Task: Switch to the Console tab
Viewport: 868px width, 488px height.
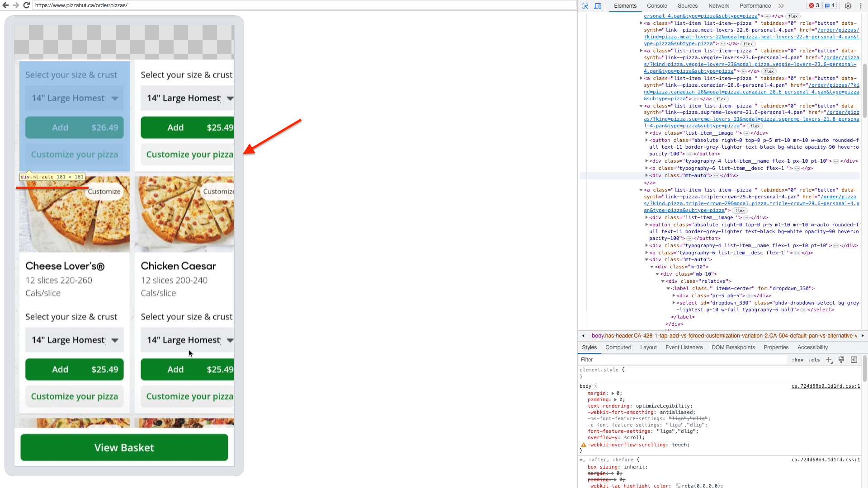Action: 657,6
